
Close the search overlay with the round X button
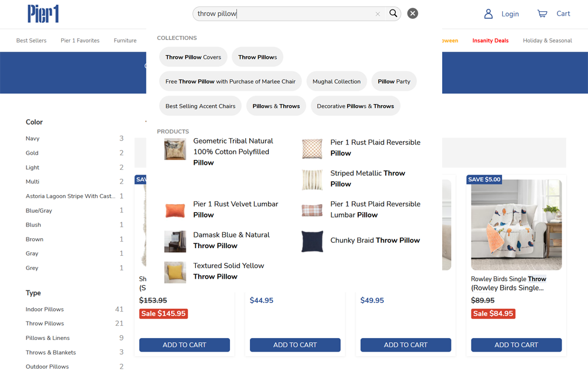point(413,14)
